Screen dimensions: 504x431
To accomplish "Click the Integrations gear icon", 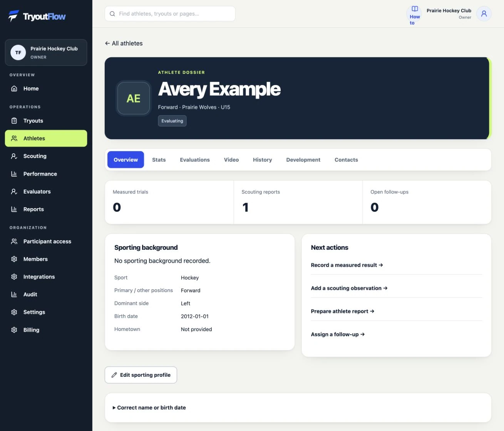I will 14,277.
